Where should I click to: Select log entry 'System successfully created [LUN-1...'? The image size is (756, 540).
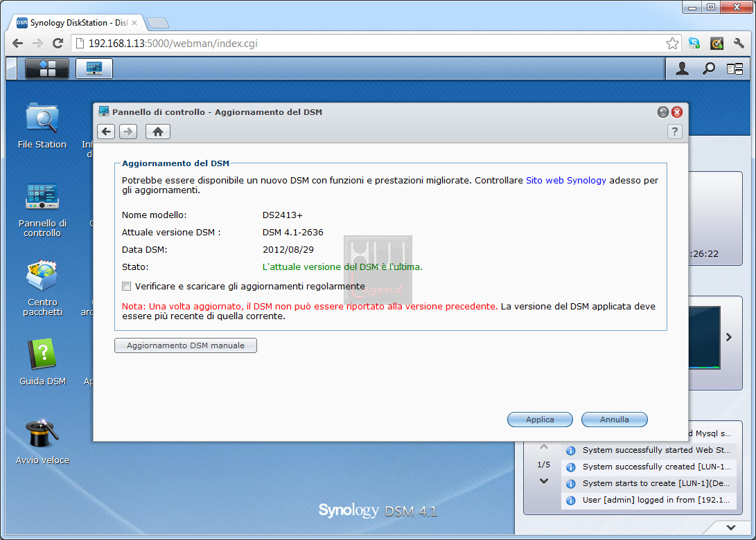pos(649,467)
